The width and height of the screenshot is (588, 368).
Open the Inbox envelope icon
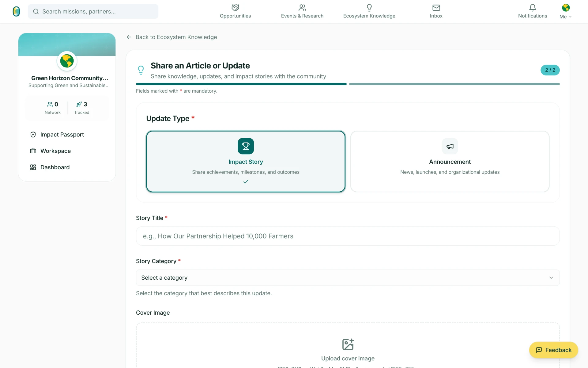click(x=436, y=8)
